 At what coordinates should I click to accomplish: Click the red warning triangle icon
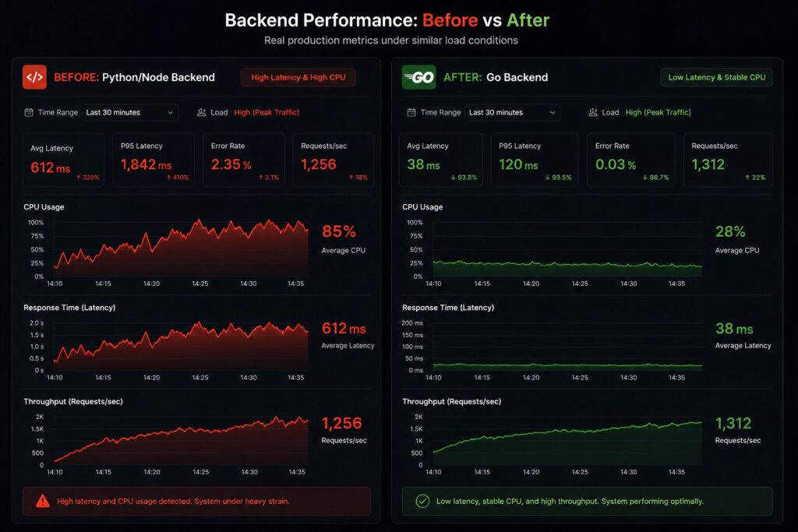pyautogui.click(x=43, y=502)
